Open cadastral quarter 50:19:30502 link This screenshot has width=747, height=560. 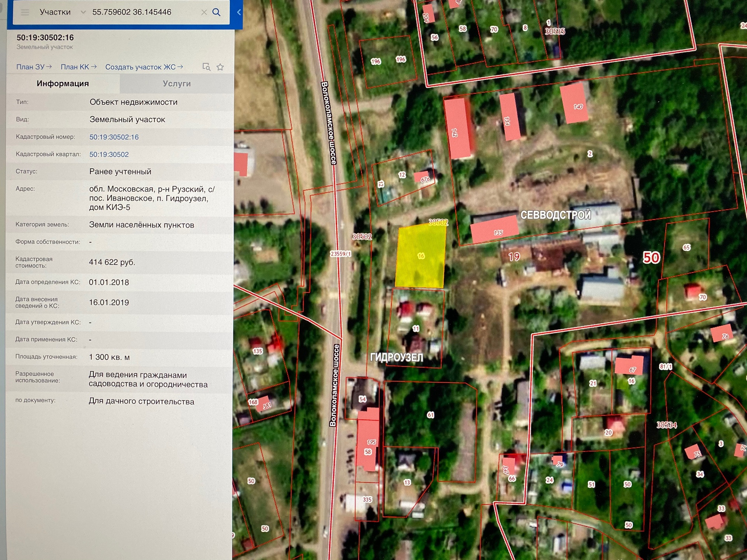click(109, 154)
